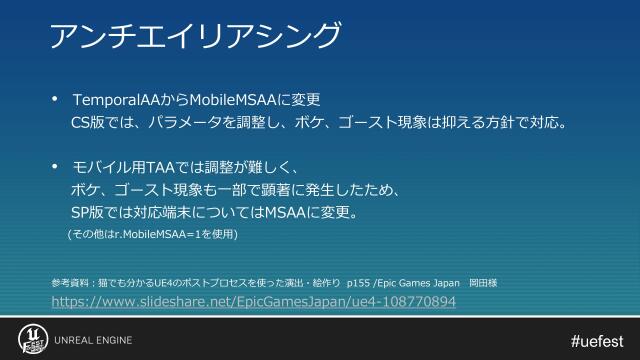Select the note '(その他はr.MobileMSAA=1を使用)'

point(153,234)
